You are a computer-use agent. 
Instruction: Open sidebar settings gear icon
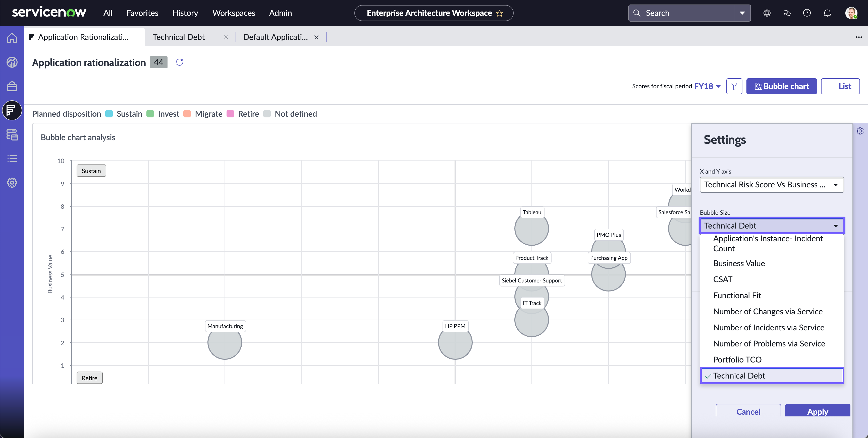12,183
